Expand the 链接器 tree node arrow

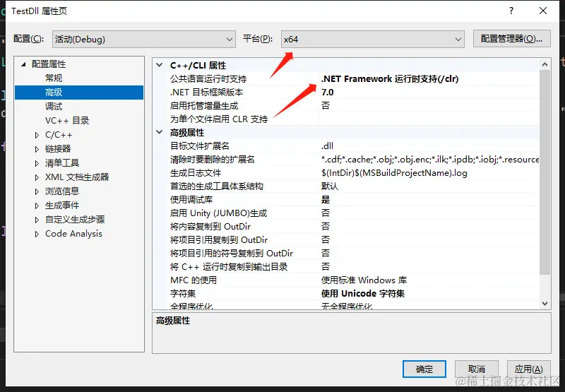[x=37, y=149]
